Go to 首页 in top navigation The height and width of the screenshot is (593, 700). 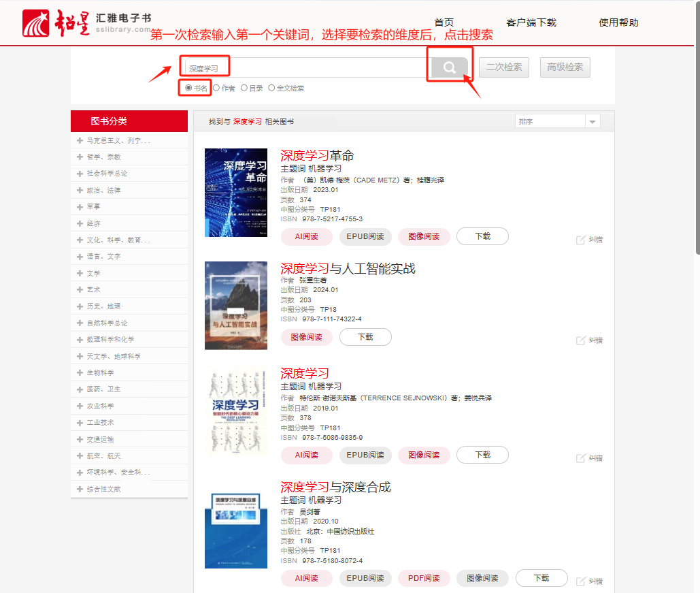[444, 22]
